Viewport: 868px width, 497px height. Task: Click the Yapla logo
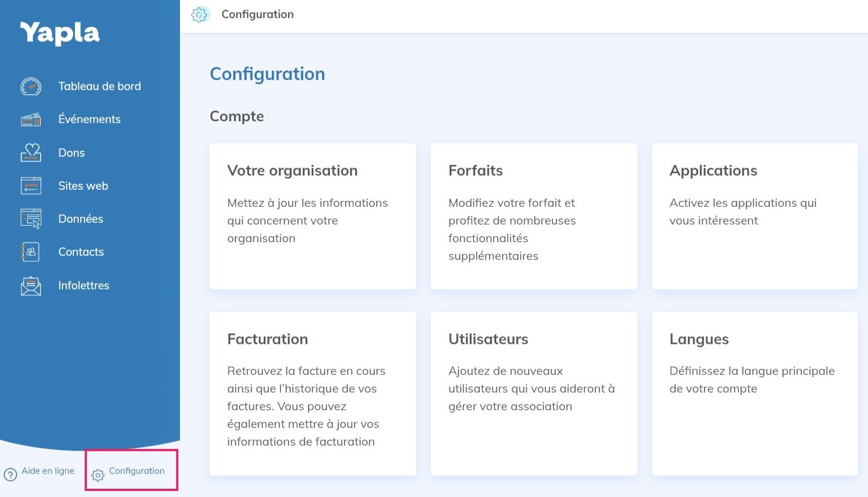click(x=60, y=34)
